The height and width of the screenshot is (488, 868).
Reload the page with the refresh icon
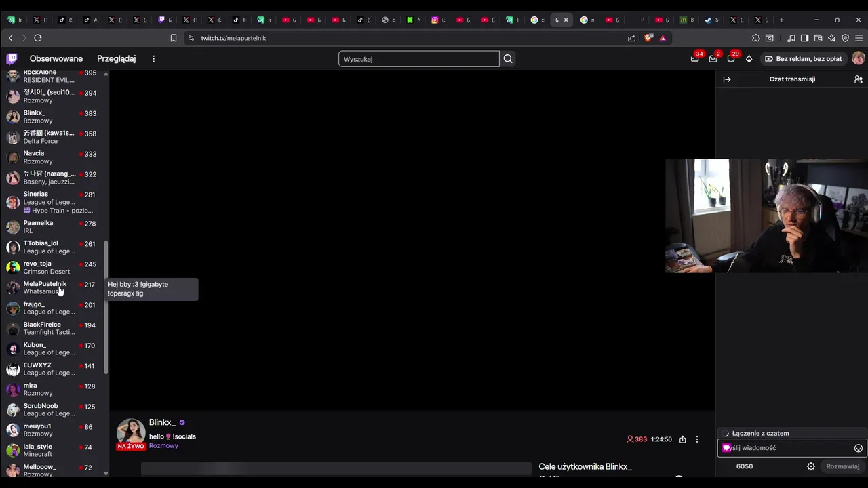(x=38, y=38)
